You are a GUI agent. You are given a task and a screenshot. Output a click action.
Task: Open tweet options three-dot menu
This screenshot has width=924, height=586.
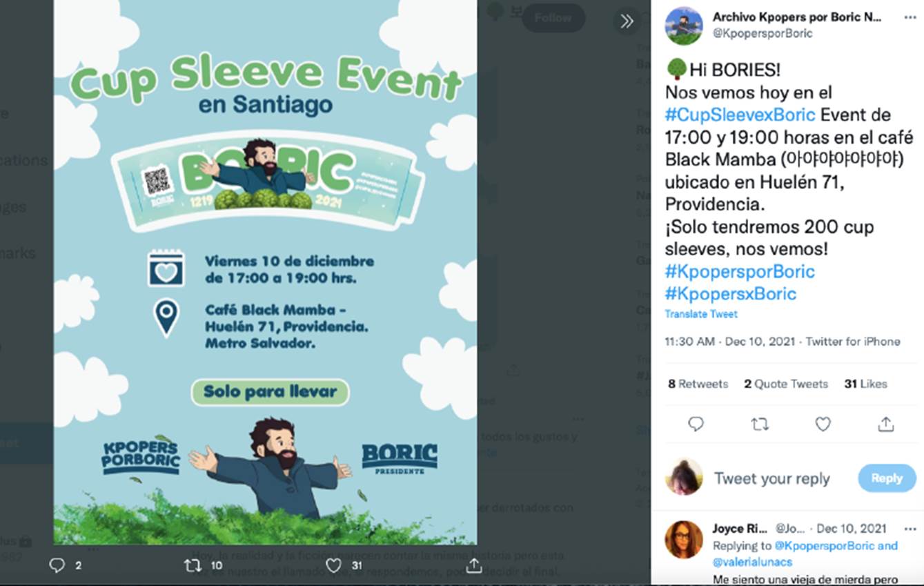pos(910,19)
